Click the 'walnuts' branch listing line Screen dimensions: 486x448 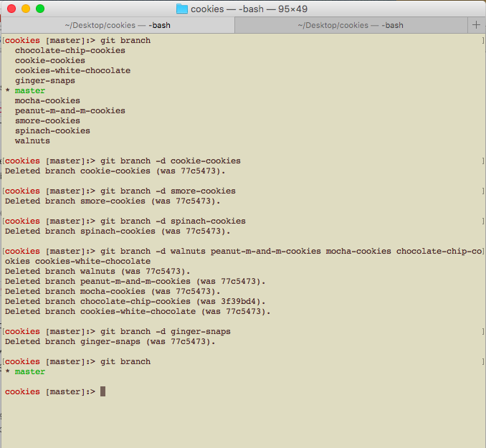(32, 140)
